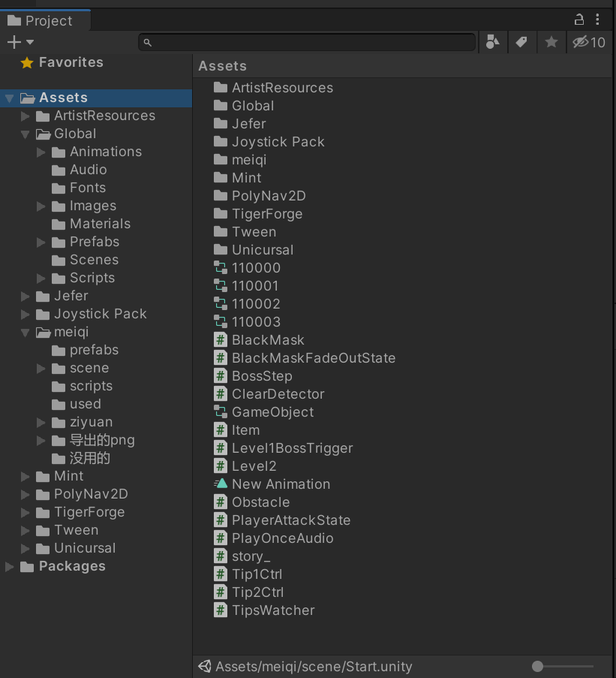This screenshot has width=616, height=678.
Task: Open the Tween folder in asset list
Action: pyautogui.click(x=245, y=232)
